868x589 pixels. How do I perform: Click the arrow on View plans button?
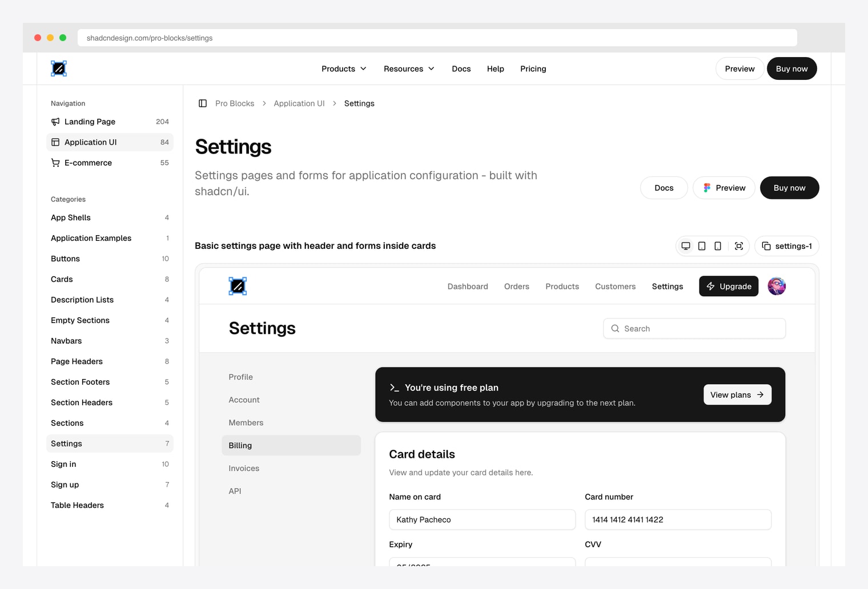point(760,394)
